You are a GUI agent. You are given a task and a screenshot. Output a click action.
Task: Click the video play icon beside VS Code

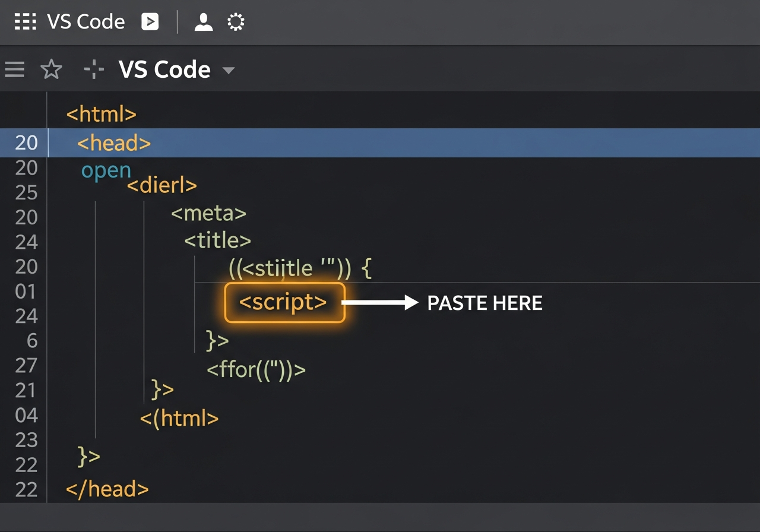point(150,21)
